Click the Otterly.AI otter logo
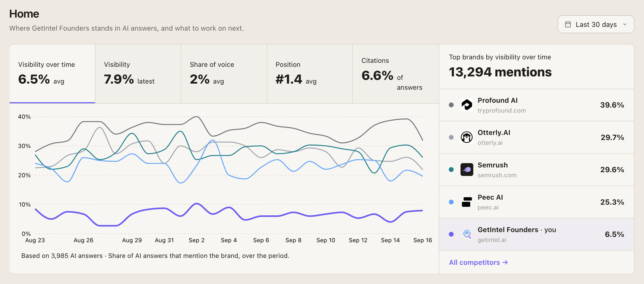The image size is (644, 284). (467, 137)
